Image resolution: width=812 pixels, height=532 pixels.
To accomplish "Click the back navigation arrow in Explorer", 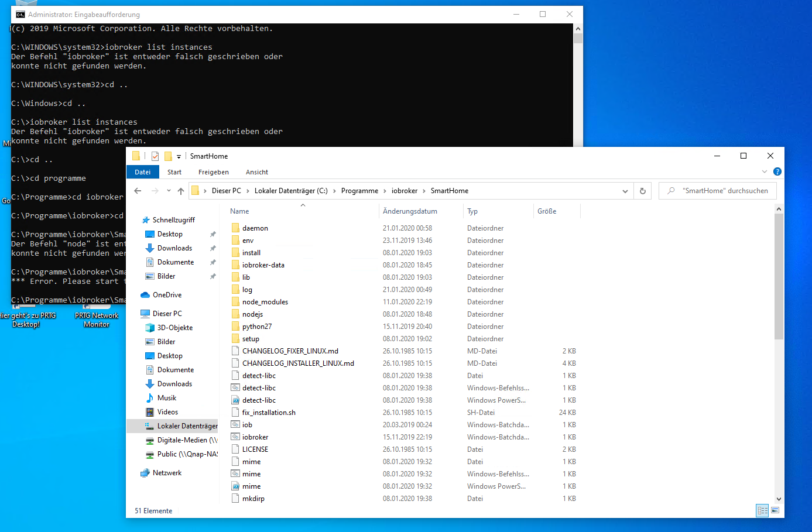I will tap(138, 191).
